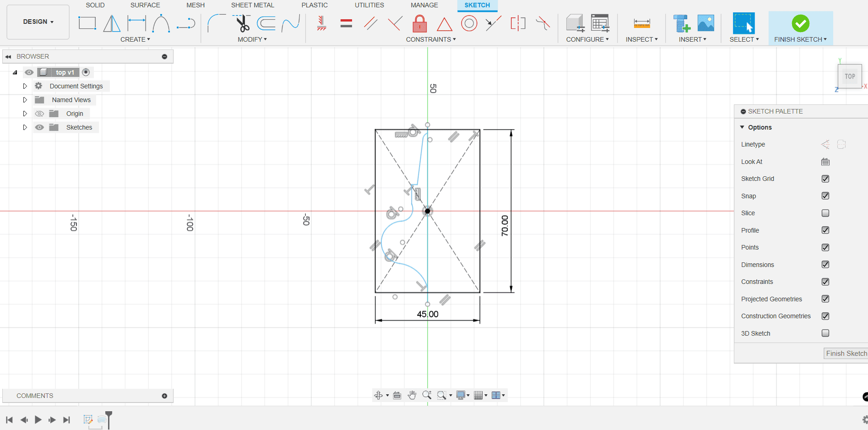Open the DESIGN workspace dropdown
The width and height of the screenshot is (868, 430).
pos(38,22)
